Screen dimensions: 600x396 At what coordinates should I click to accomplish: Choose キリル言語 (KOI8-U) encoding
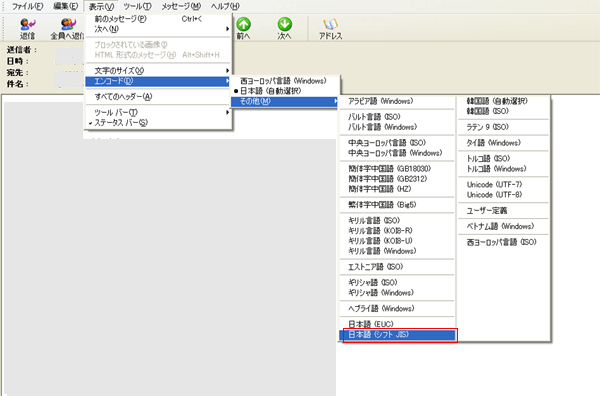397,241
